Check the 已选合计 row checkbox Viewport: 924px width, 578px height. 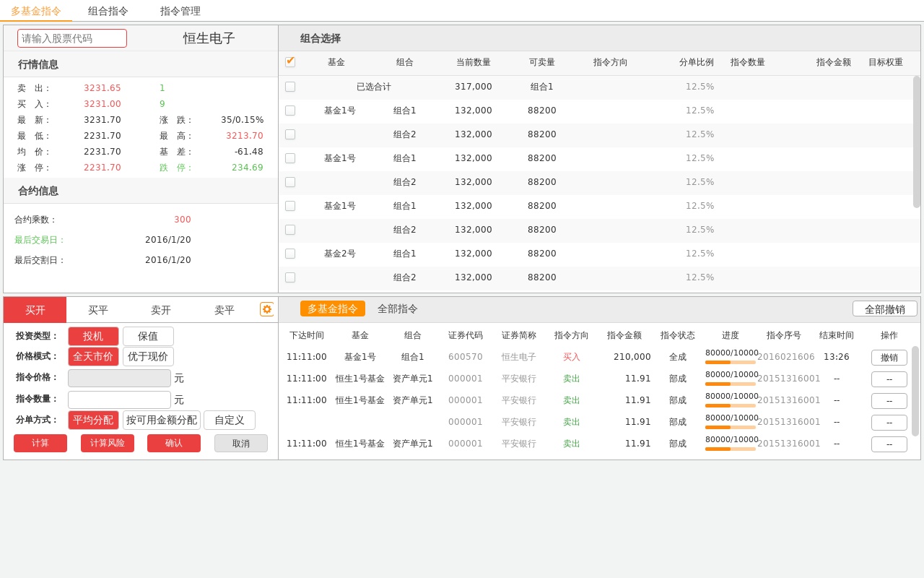(x=290, y=87)
